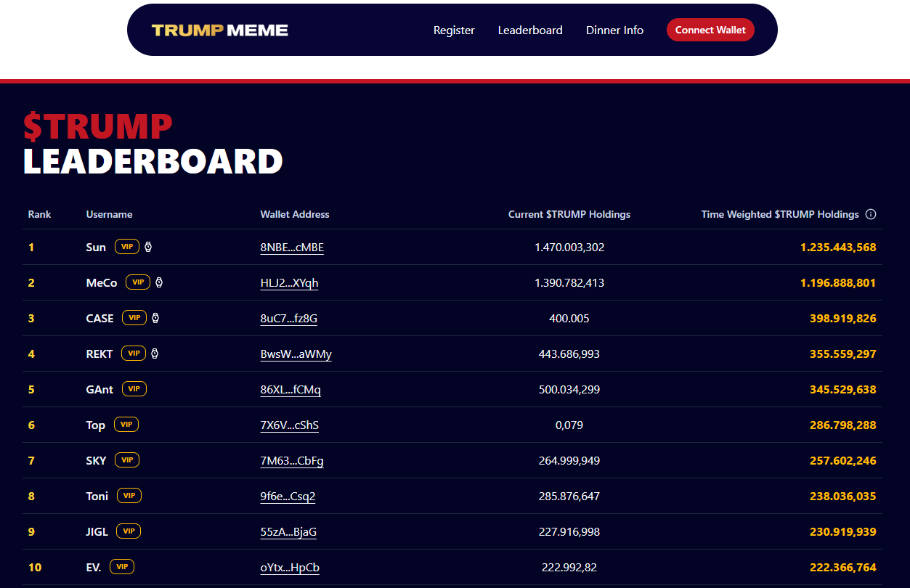Click time weighted value 398.919,826
The image size is (910, 588).
(x=843, y=318)
